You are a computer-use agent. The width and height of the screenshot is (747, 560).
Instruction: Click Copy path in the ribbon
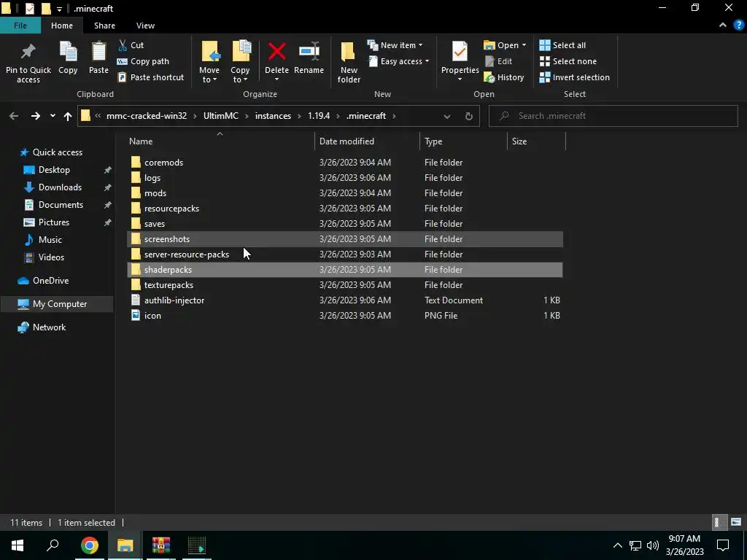144,61
